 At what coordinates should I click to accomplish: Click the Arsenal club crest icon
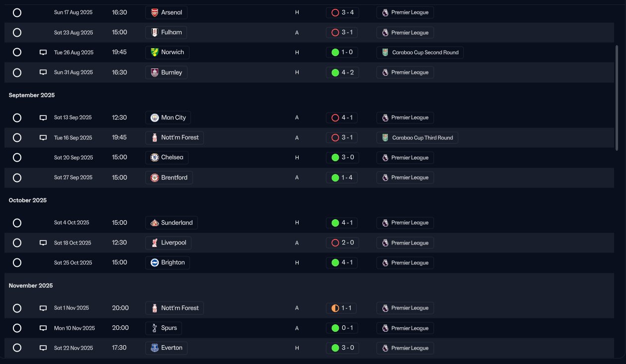pos(154,12)
